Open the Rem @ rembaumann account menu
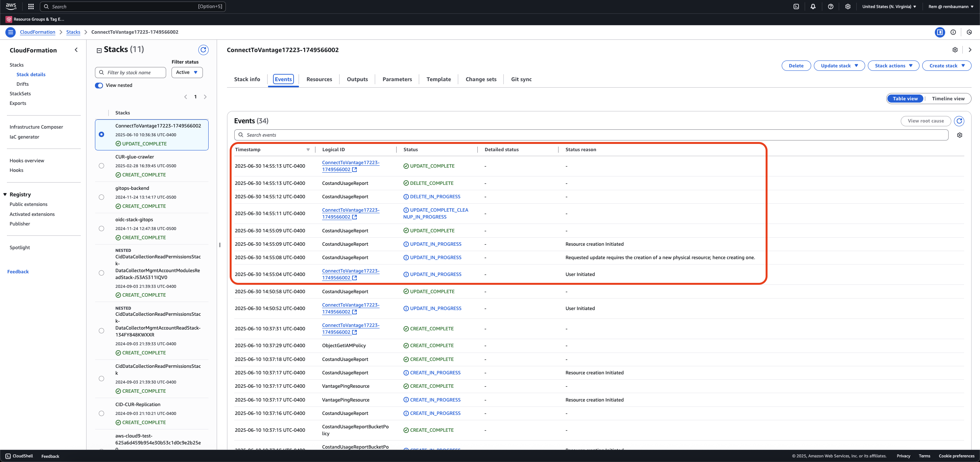Image resolution: width=980 pixels, height=462 pixels. point(951,7)
